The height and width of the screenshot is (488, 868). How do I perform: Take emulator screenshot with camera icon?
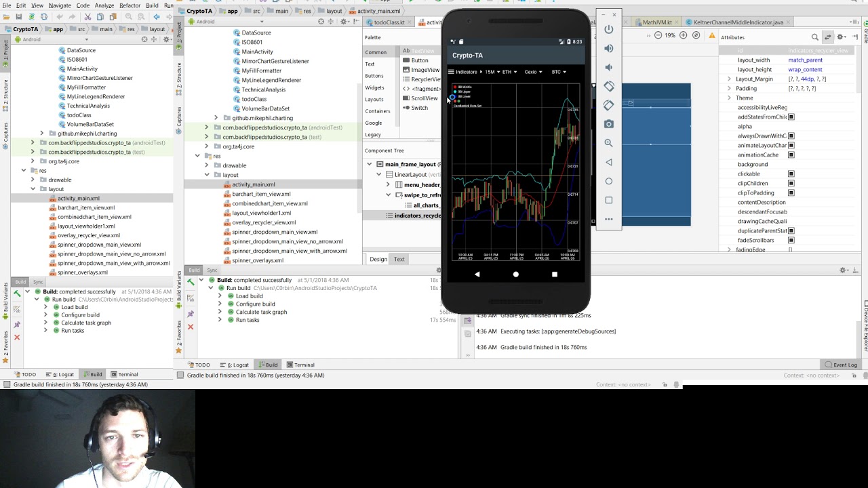tap(608, 124)
